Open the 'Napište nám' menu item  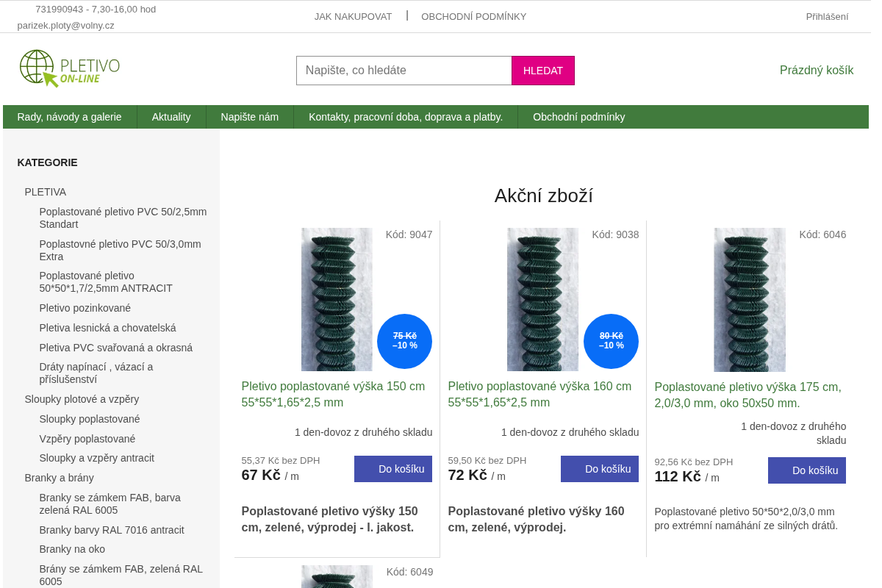250,117
